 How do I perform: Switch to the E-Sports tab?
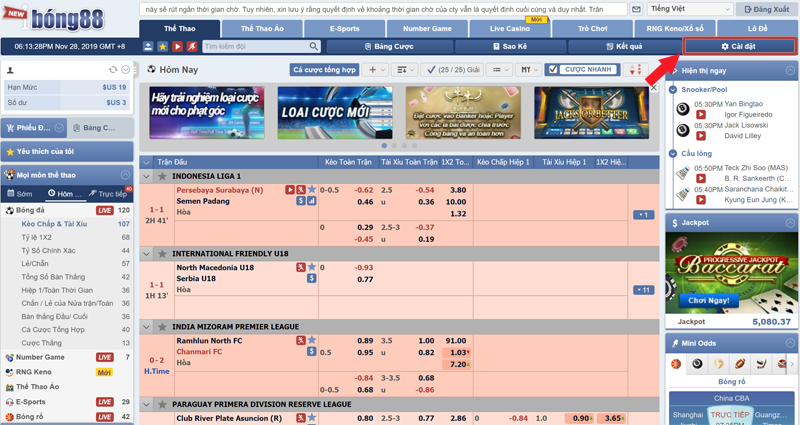(x=345, y=29)
